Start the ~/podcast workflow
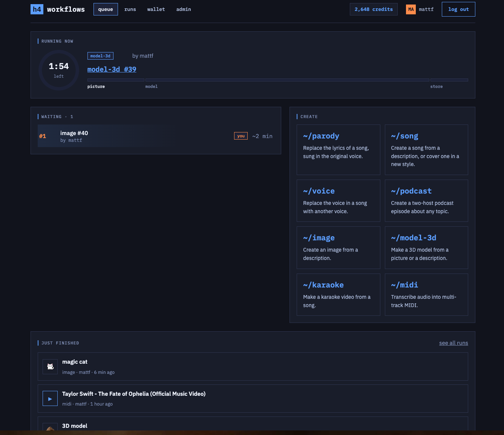Image resolution: width=504 pixels, height=435 pixels. (x=426, y=201)
